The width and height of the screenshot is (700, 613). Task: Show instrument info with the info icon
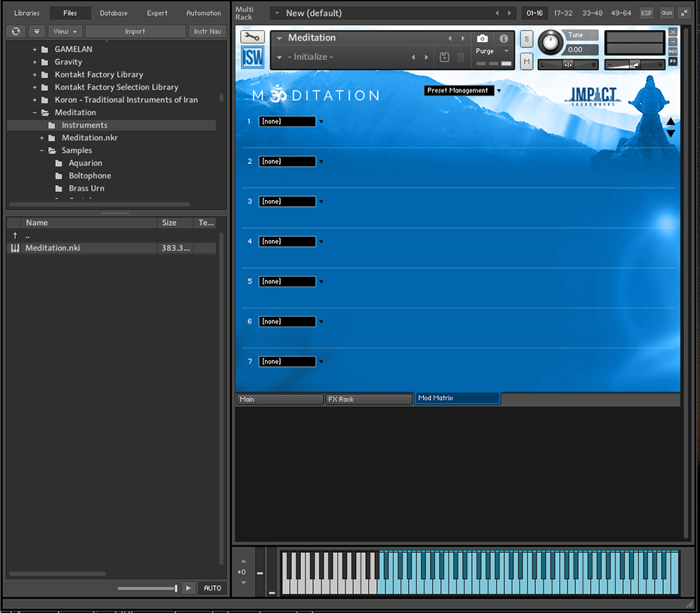[504, 38]
